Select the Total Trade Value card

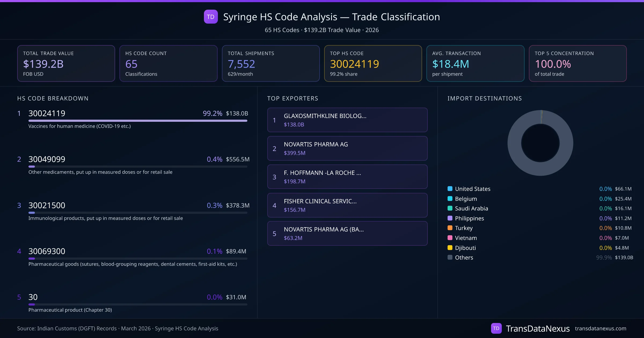point(66,63)
